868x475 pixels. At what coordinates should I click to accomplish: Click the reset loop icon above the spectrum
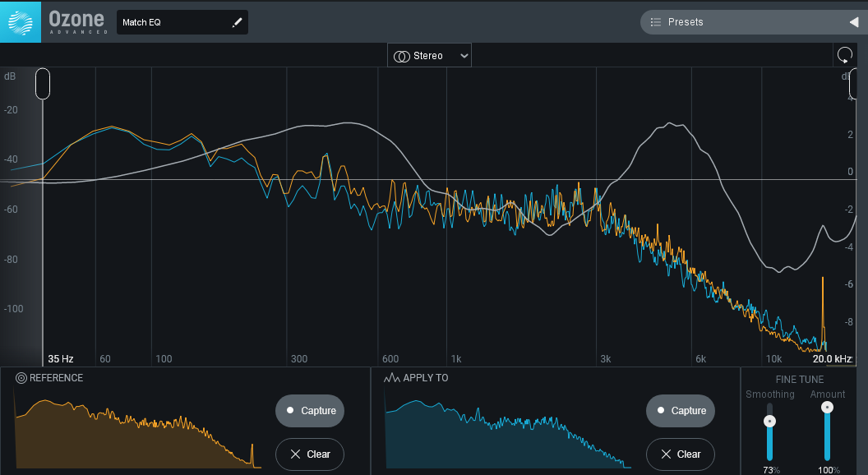coord(845,55)
